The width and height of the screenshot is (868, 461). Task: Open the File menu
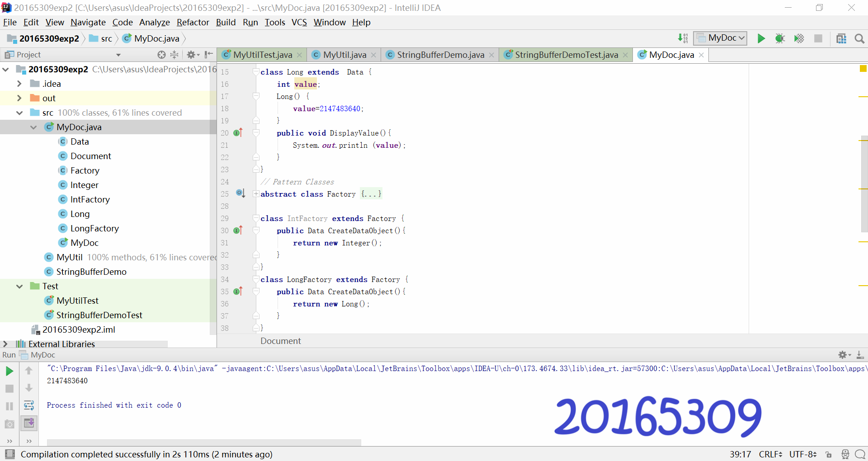tap(9, 22)
